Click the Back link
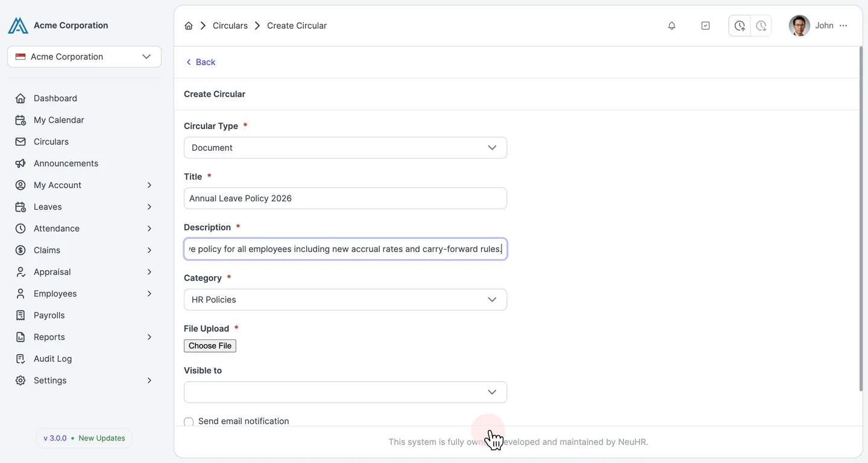868x463 pixels. click(200, 62)
